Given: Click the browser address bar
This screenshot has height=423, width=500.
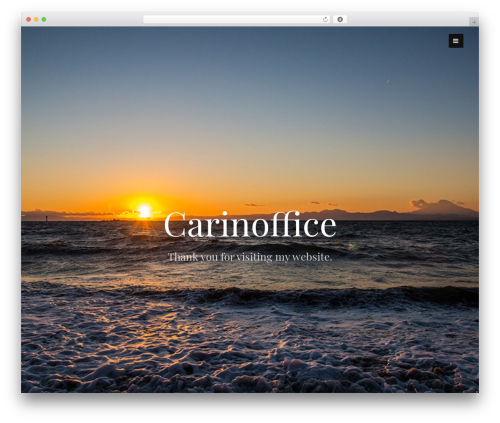Looking at the screenshot, I should [237, 19].
